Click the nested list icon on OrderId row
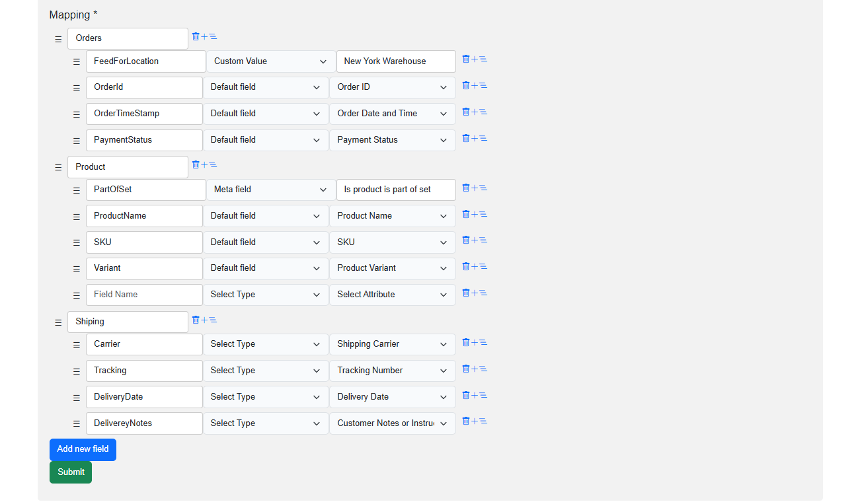 [x=483, y=85]
